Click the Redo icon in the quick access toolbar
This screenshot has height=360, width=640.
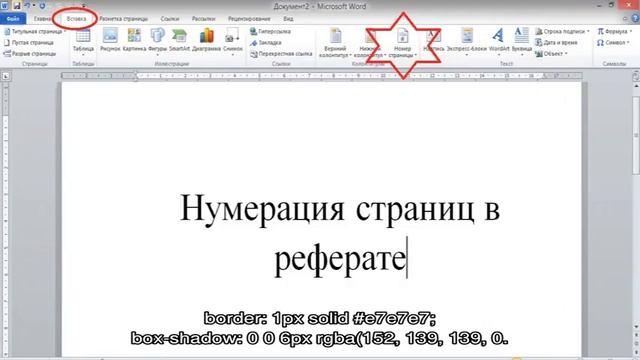click(x=42, y=6)
